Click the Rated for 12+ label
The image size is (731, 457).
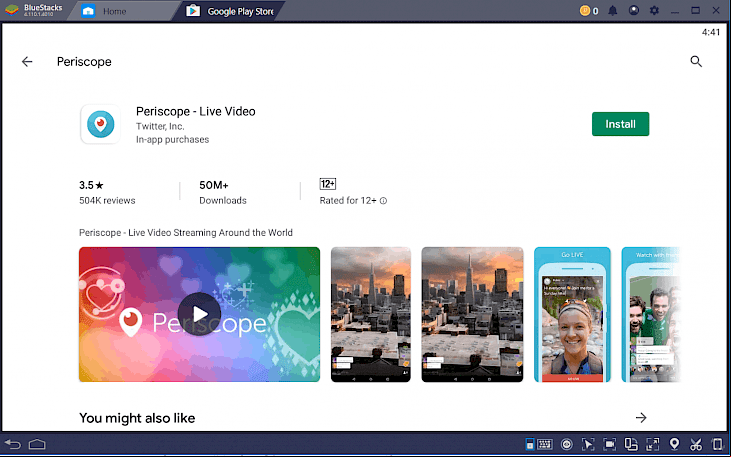pos(348,201)
